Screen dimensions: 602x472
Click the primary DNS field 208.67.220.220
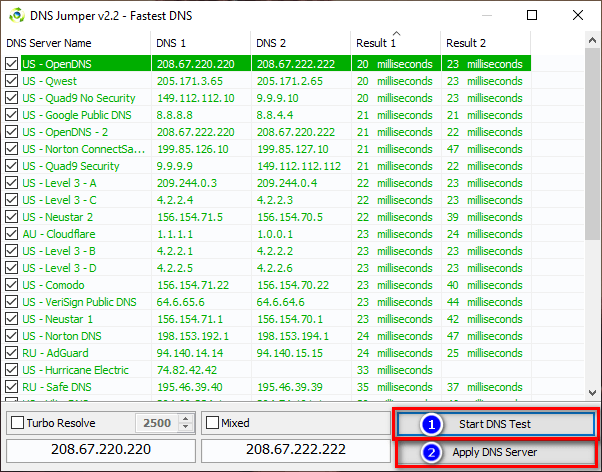(101, 450)
